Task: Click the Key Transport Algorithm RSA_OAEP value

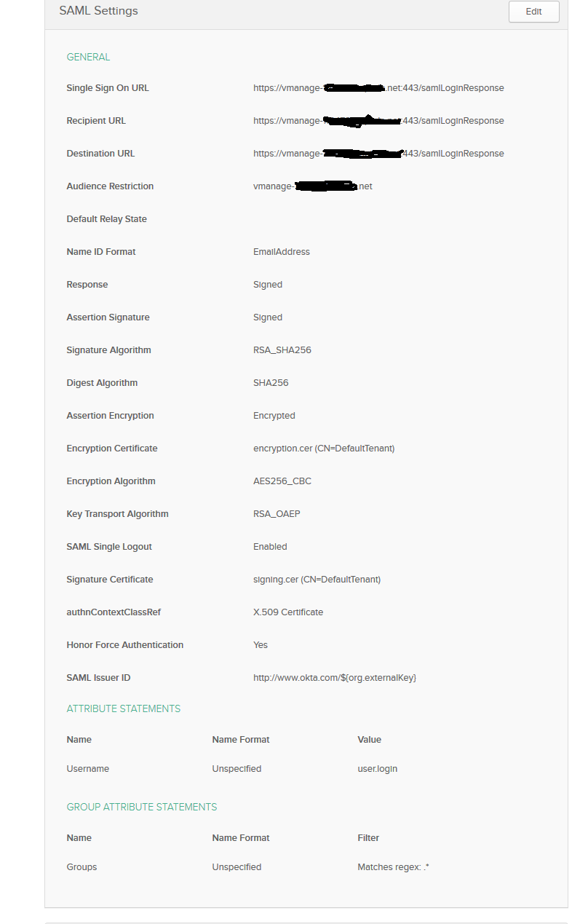Action: coord(276,513)
